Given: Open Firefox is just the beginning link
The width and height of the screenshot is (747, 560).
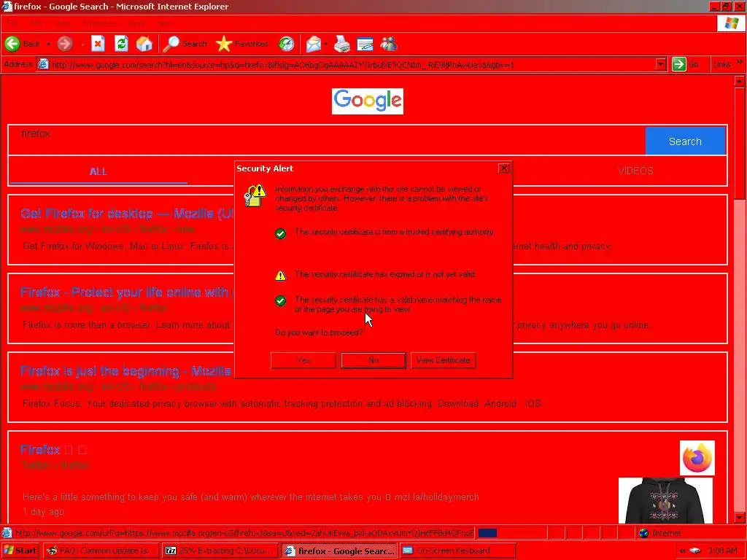Looking at the screenshot, I should pyautogui.click(x=125, y=371).
